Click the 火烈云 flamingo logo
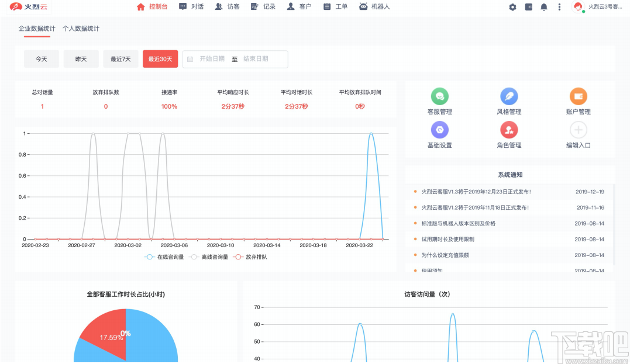Viewport: 630px width, 364px height. 28,7
